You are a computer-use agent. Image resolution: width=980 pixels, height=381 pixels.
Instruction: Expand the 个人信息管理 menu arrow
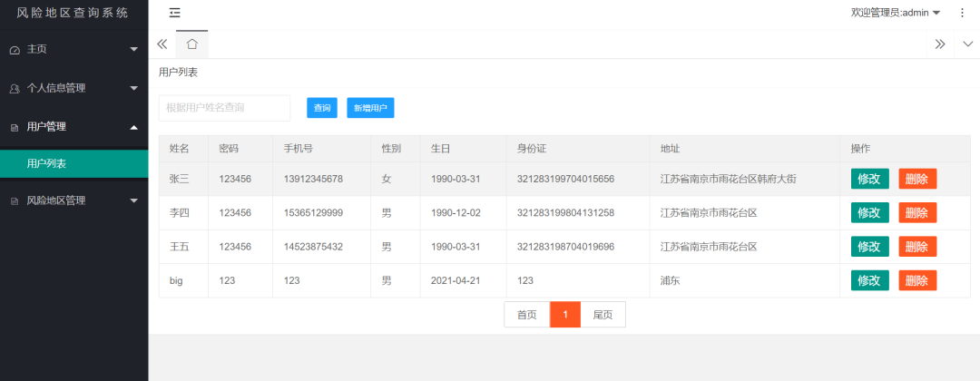133,88
